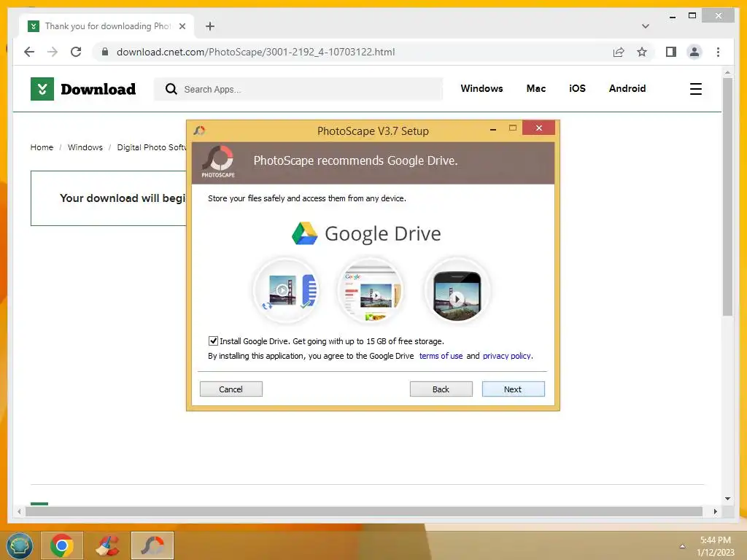Open the Mac category menu
Viewport: 747px width, 560px height.
click(x=536, y=88)
